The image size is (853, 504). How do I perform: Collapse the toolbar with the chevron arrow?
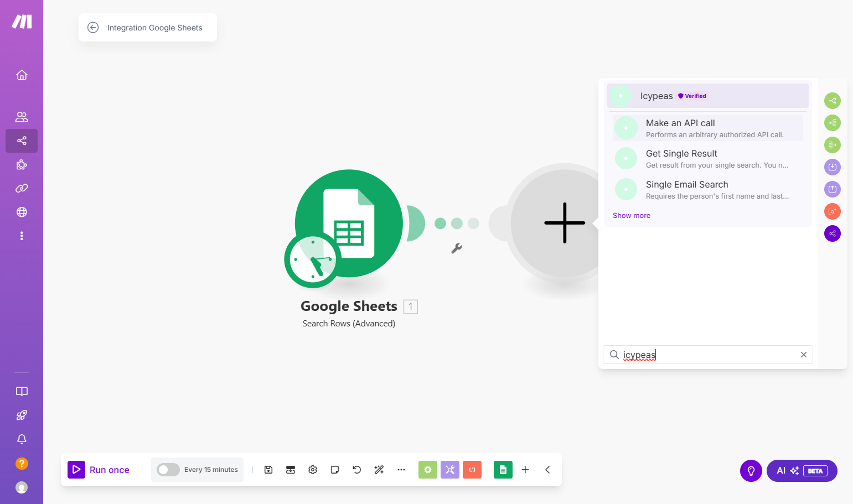pos(547,470)
